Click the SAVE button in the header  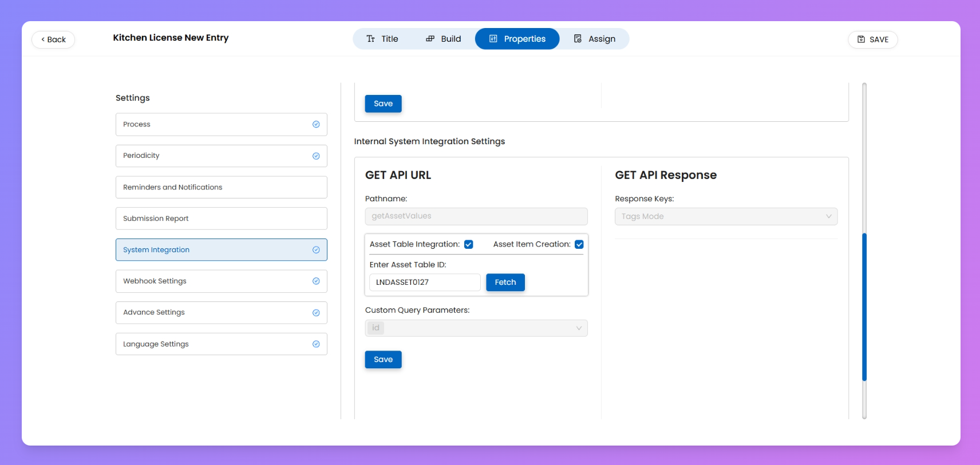(x=873, y=39)
